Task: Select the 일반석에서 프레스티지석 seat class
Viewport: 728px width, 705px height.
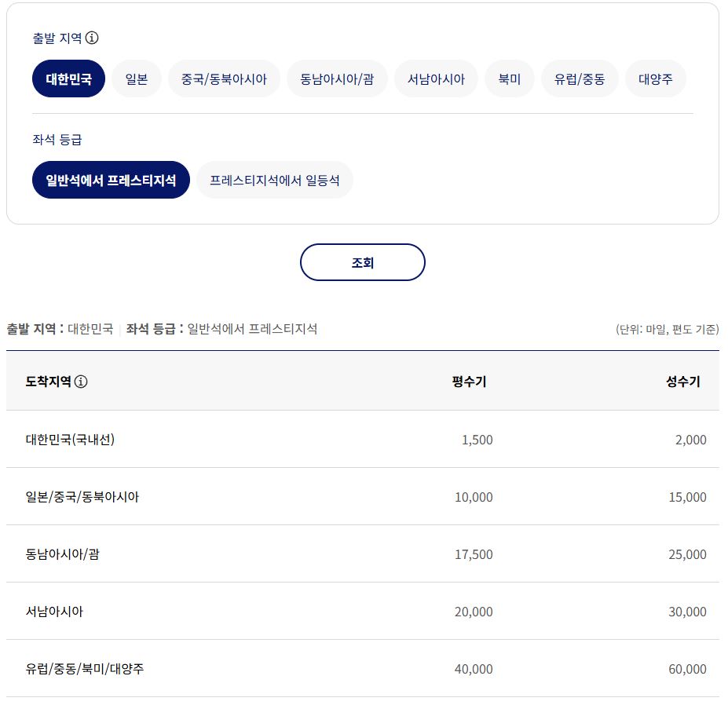Action: 110,179
